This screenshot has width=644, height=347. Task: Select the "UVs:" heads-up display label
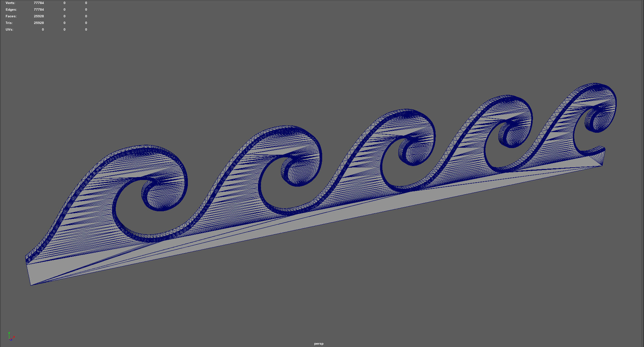coord(9,30)
